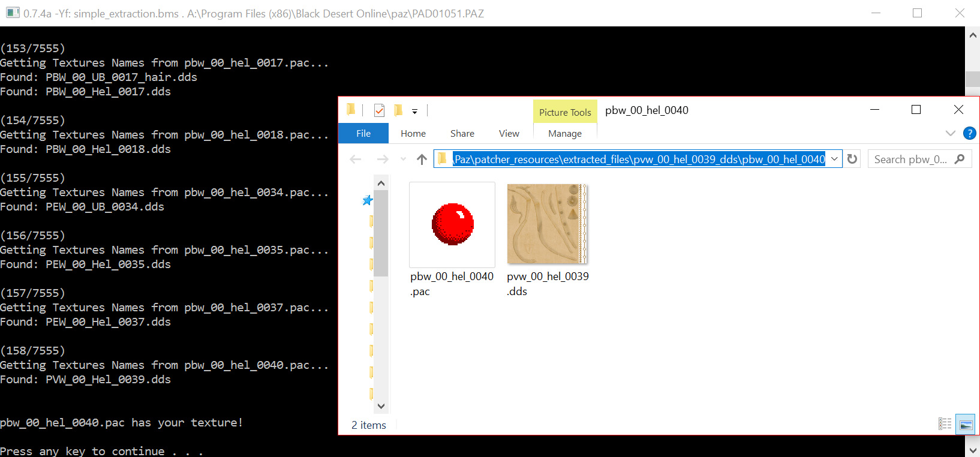
Task: Click "Found: PVW_00_Hel_0039.dds" console line
Action: (x=85, y=380)
